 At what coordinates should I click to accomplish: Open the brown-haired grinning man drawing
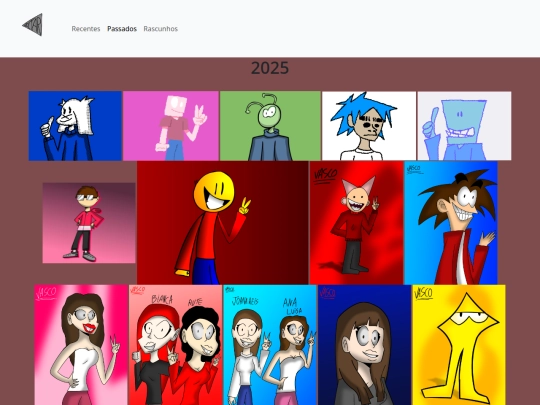451,223
